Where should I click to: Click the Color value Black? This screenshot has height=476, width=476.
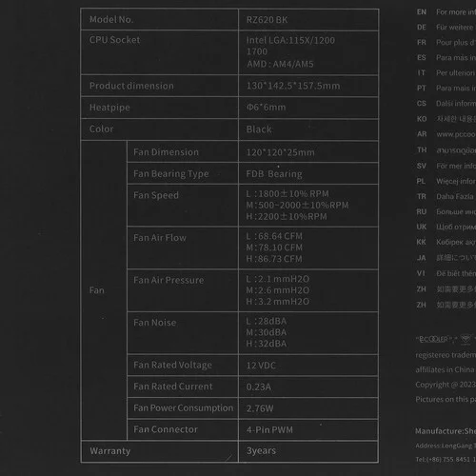(259, 129)
